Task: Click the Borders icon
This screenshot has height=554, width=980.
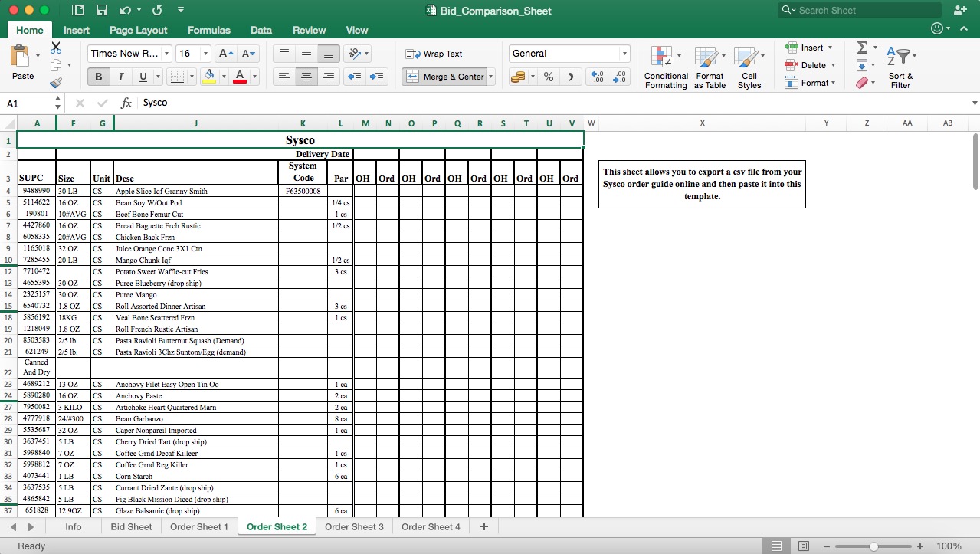Action: pos(176,77)
